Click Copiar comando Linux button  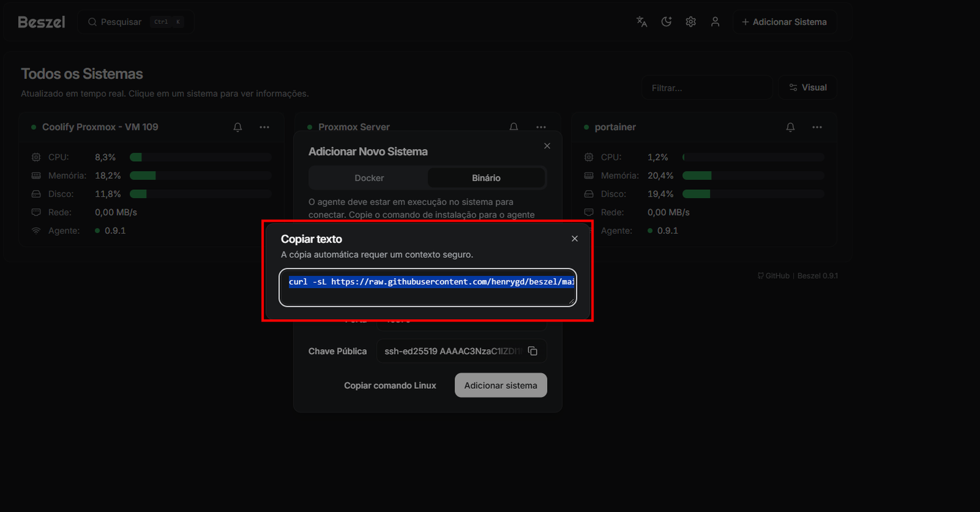390,385
